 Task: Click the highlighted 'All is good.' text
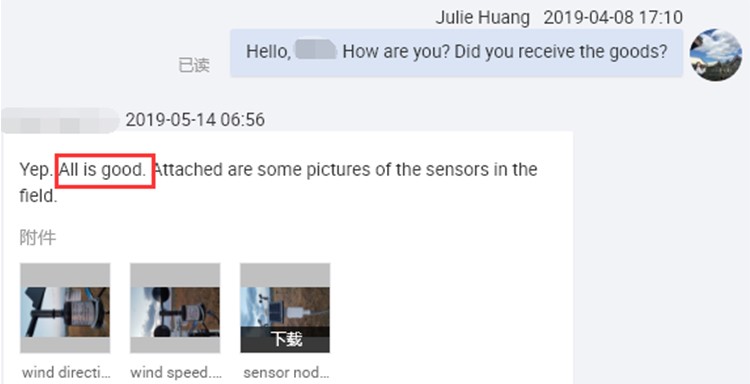click(x=106, y=170)
